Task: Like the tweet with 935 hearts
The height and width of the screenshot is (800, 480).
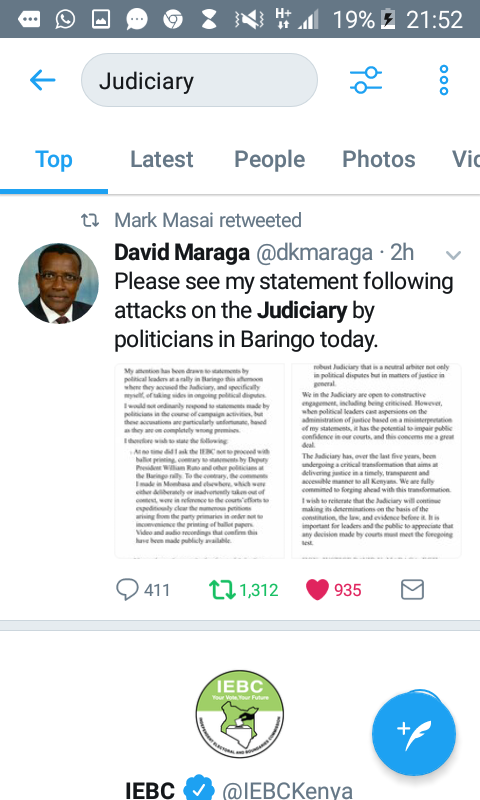Action: tap(317, 590)
